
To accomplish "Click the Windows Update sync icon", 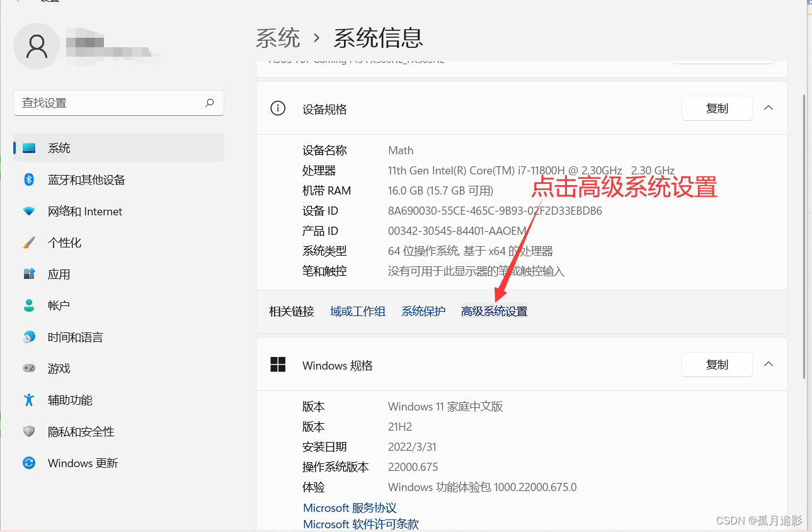I will pyautogui.click(x=29, y=463).
